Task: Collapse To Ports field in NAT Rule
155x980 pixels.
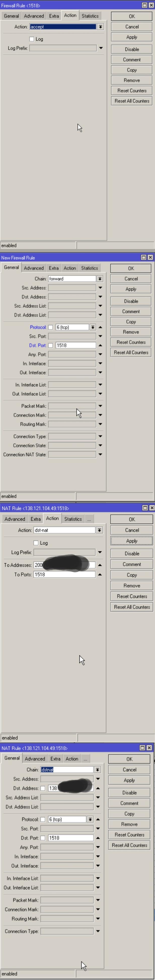Action: [100, 575]
